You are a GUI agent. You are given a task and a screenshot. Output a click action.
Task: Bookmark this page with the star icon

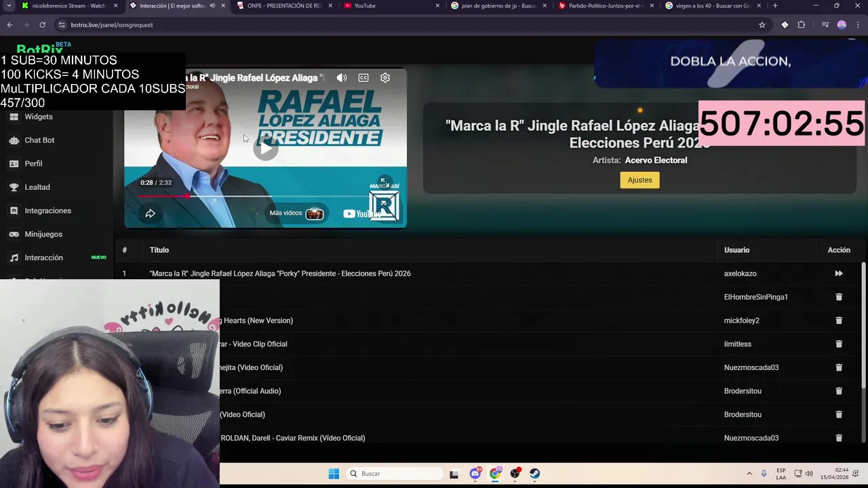click(x=762, y=24)
